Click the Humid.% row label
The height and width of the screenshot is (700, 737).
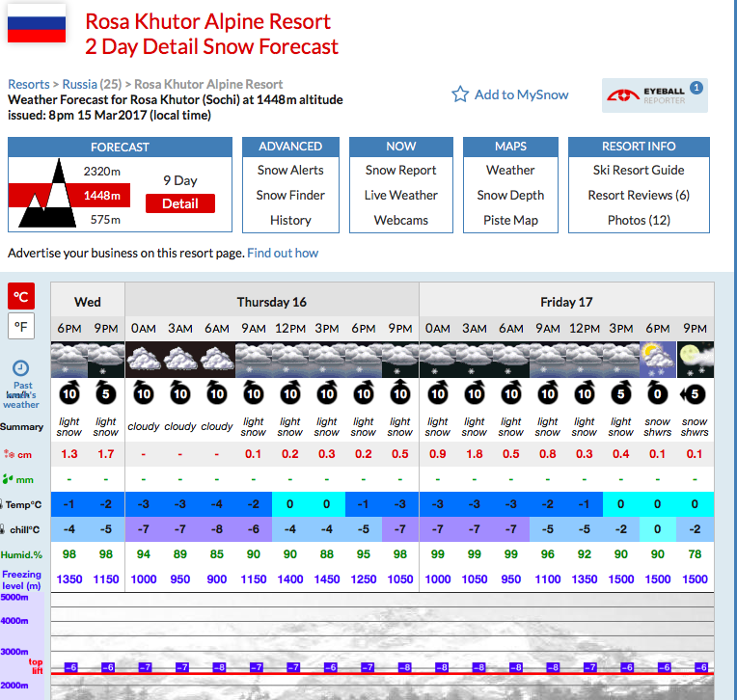21,554
